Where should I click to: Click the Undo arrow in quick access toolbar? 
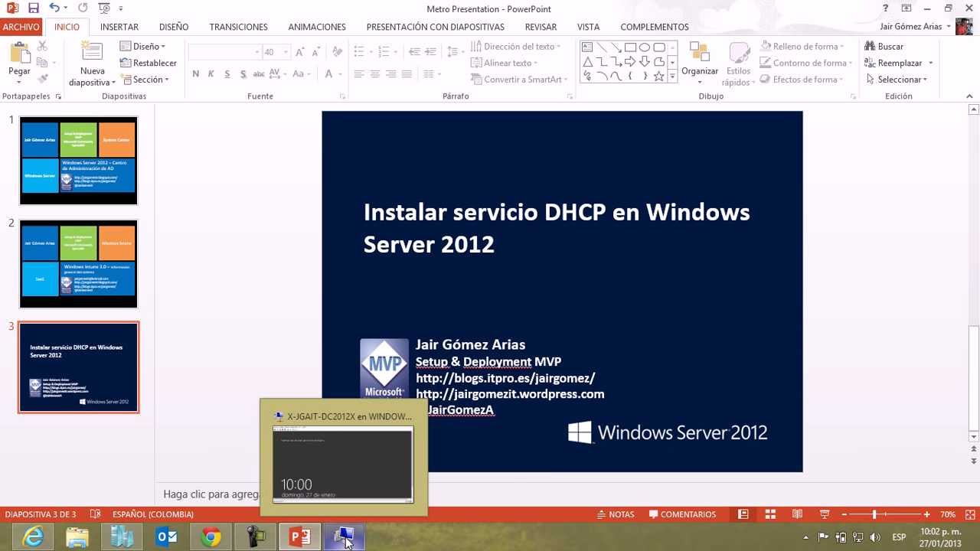[54, 8]
